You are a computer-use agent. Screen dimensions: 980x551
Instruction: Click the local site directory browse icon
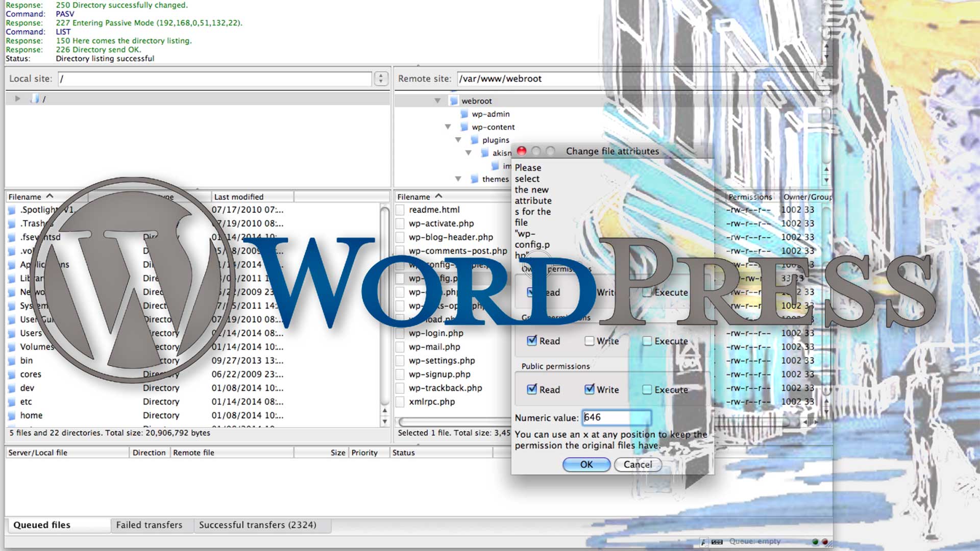click(381, 79)
